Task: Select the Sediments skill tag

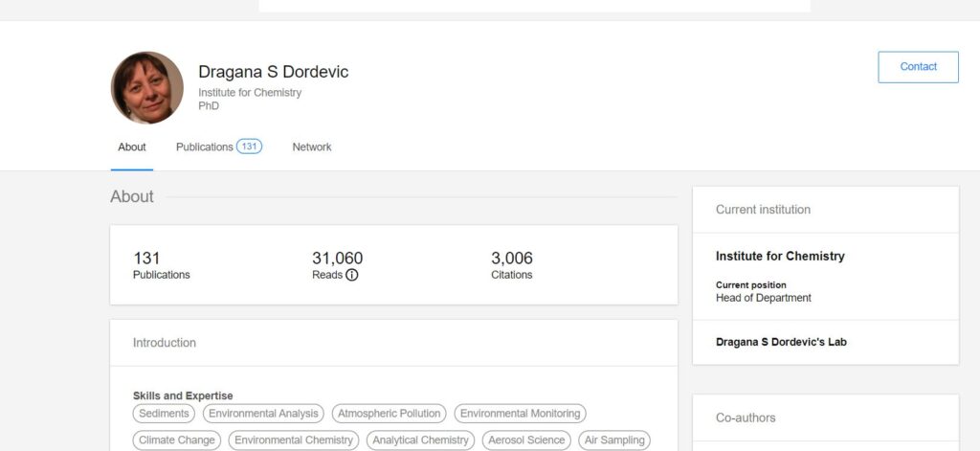Action: click(164, 414)
